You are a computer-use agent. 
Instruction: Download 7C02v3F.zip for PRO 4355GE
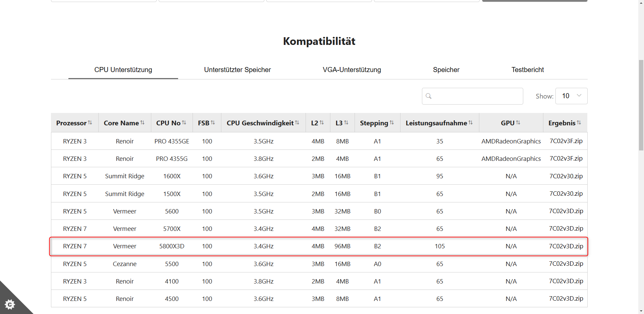point(566,141)
